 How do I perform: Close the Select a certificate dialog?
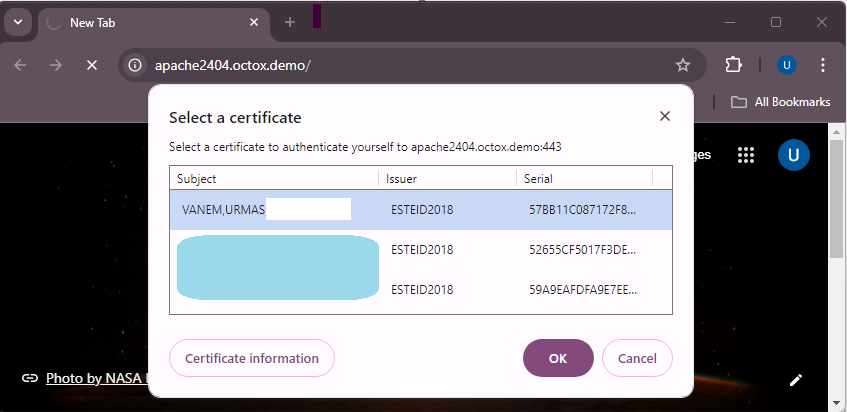point(665,116)
